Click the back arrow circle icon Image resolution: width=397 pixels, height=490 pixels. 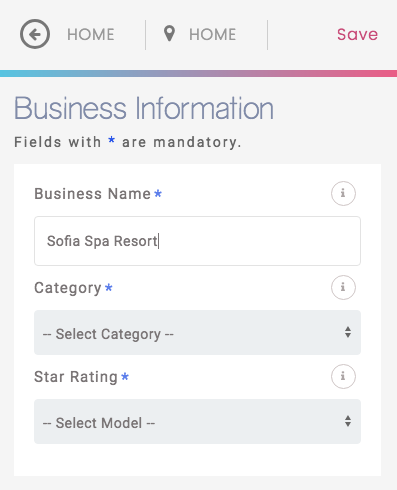(x=35, y=34)
